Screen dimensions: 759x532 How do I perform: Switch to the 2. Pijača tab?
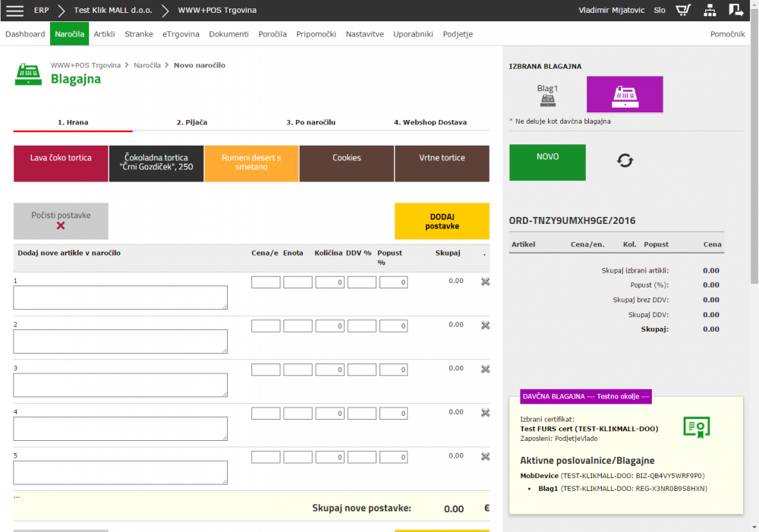tap(192, 122)
